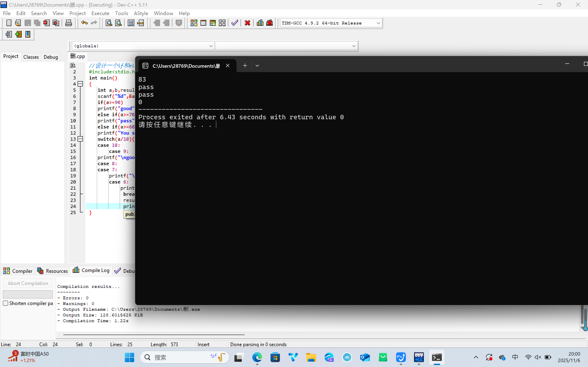Viewport: 588px width, 367px height.
Task: Expand the (globals) scope dropdown
Action: pos(211,46)
